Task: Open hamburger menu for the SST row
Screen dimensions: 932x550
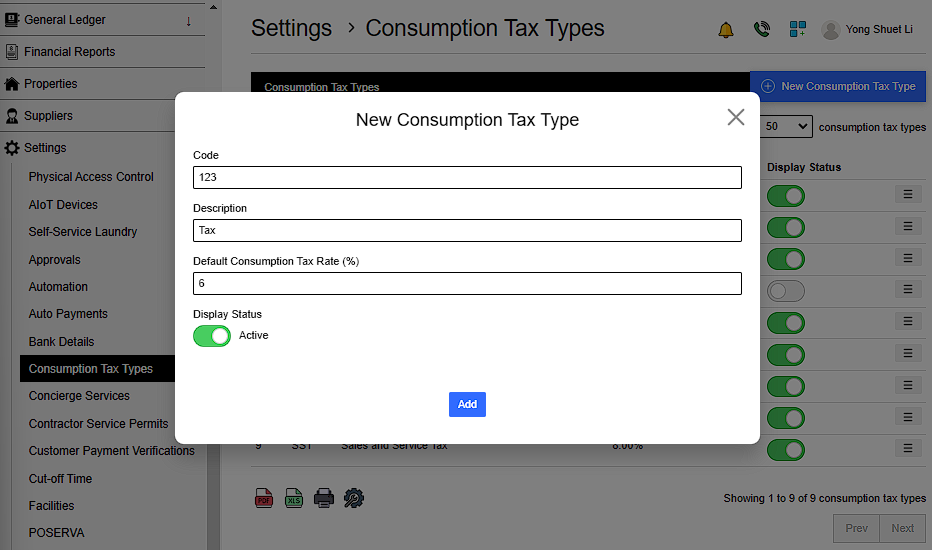Action: point(908,448)
